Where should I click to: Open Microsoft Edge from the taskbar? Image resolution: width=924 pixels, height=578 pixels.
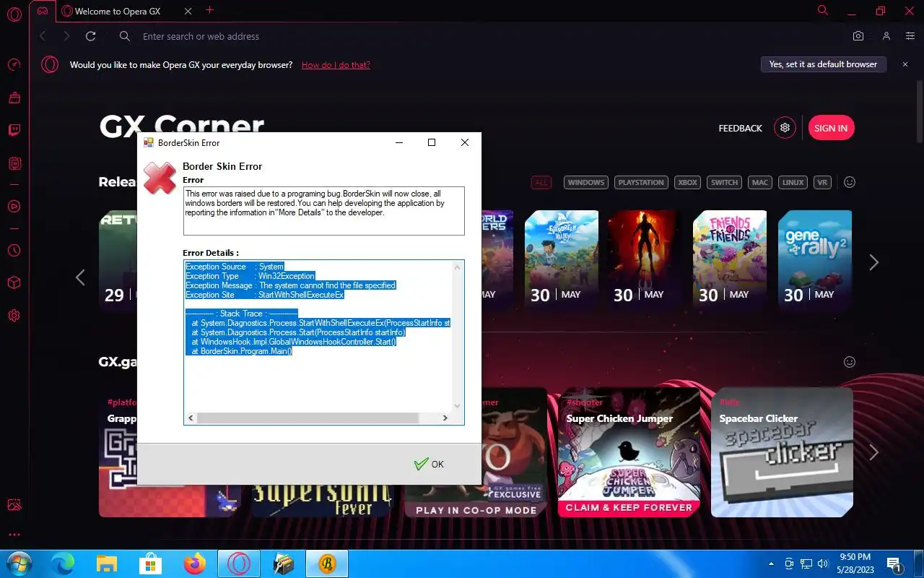tap(63, 564)
